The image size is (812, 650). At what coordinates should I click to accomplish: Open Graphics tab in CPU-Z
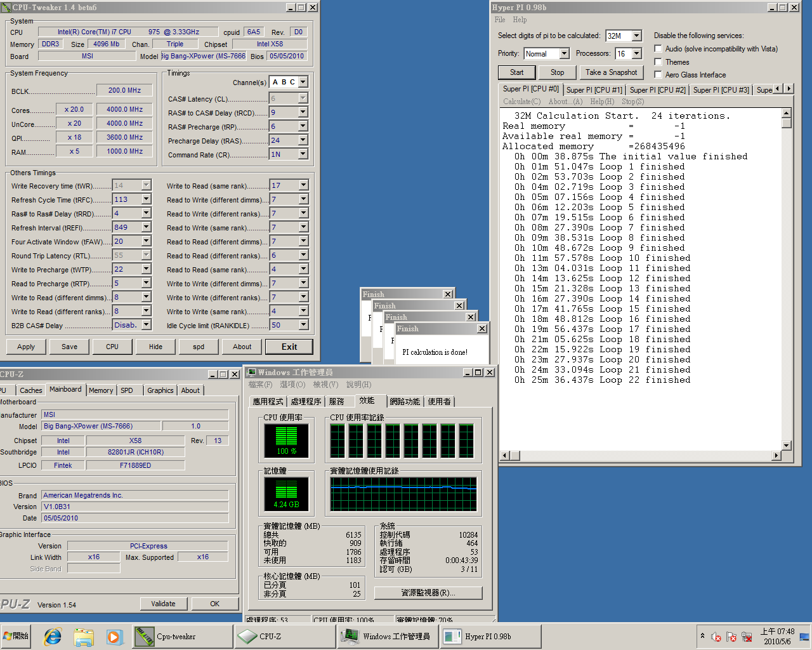point(160,390)
